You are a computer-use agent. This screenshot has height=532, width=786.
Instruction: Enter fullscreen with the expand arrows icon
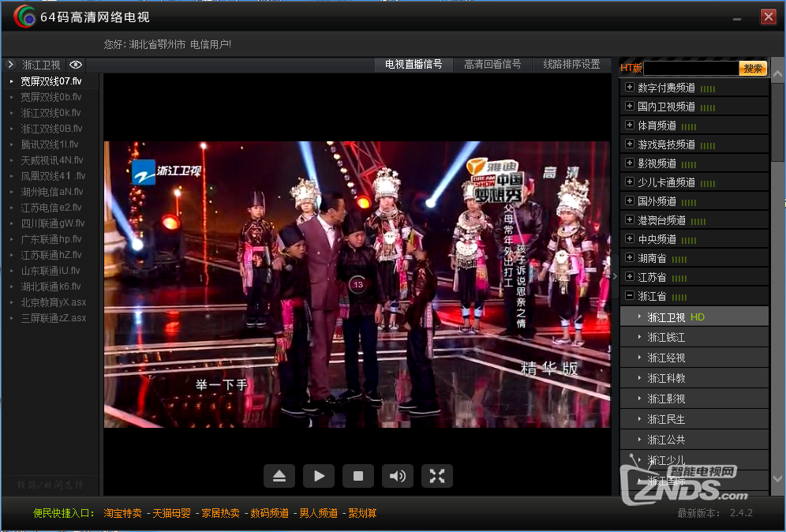pyautogui.click(x=437, y=476)
